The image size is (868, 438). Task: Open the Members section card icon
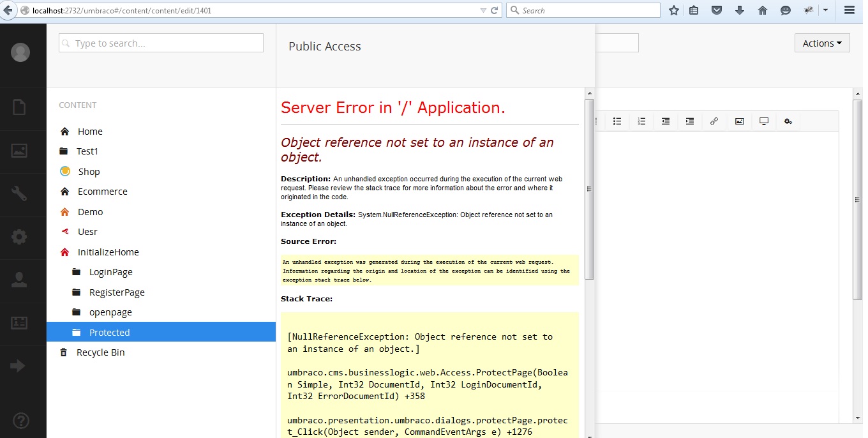coord(19,323)
